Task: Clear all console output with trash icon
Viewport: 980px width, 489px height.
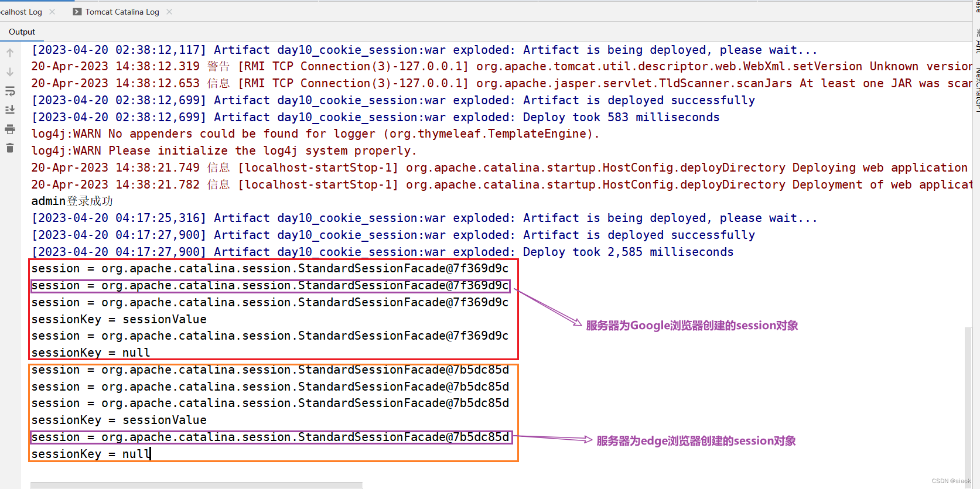Action: coord(10,148)
